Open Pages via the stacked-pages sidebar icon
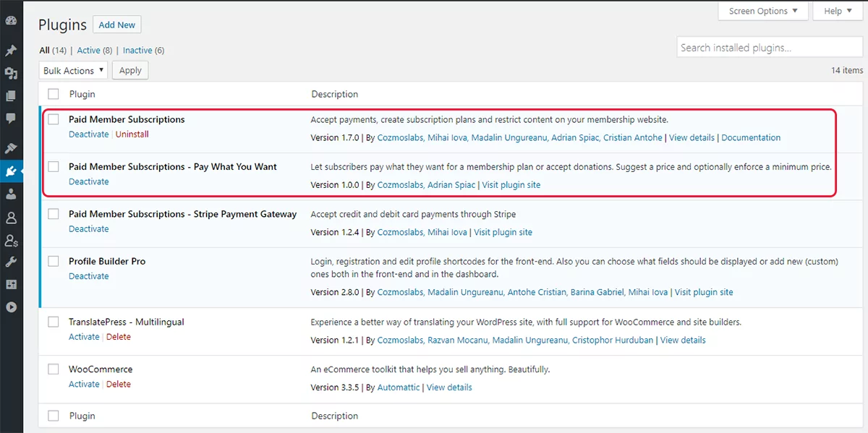 tap(11, 95)
